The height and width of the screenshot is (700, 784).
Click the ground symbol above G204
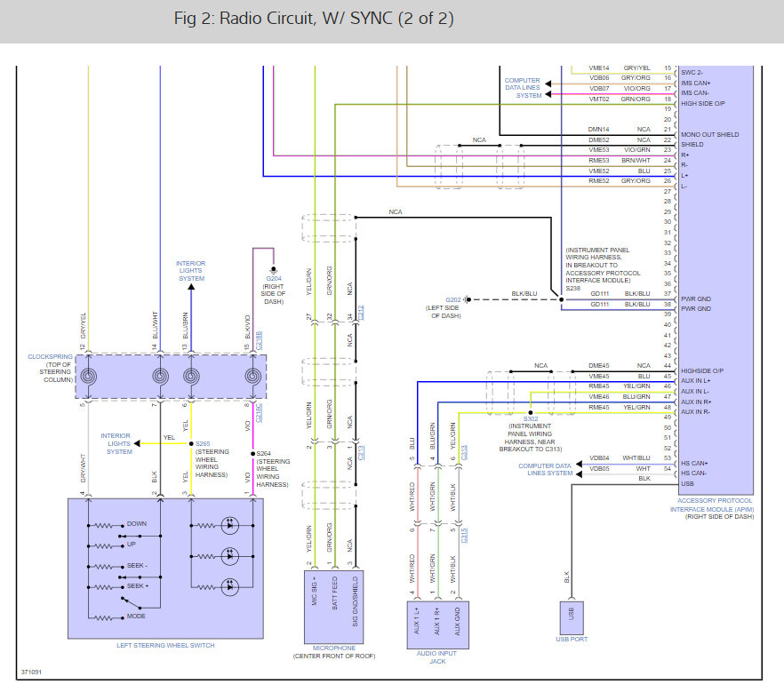coord(274,270)
